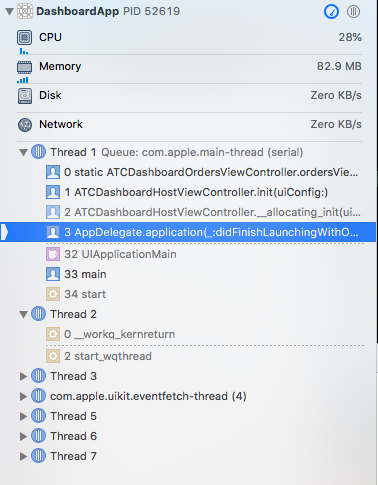378x485 pixels.
Task: Click the user-code icon on frame 33 main
Action: click(x=53, y=274)
